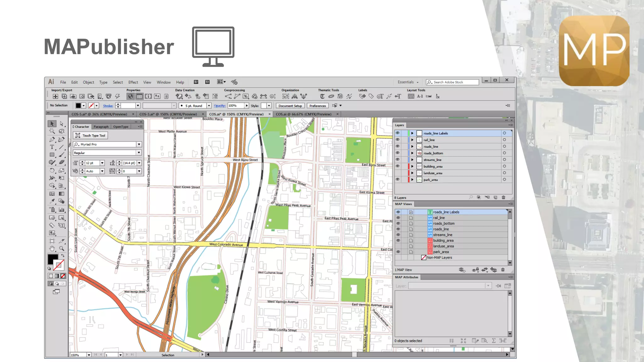Select the Pen tool
This screenshot has height=362, width=644.
(52, 139)
